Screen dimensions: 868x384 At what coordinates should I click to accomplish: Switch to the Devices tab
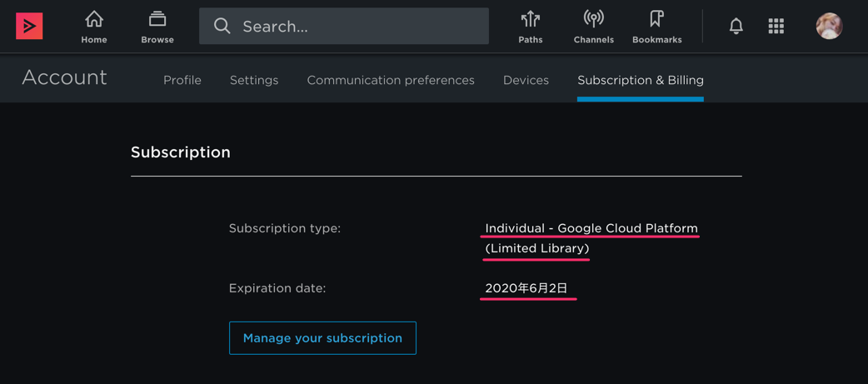click(x=526, y=80)
